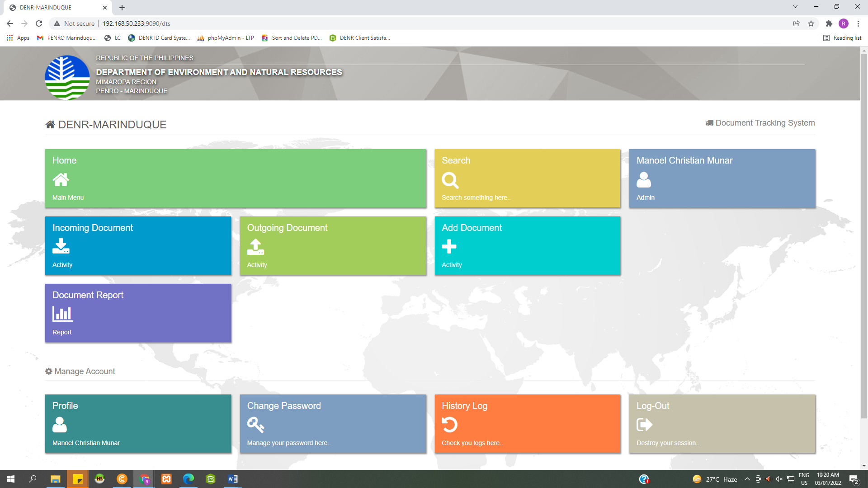Click the DENR logo in the header

click(x=67, y=78)
